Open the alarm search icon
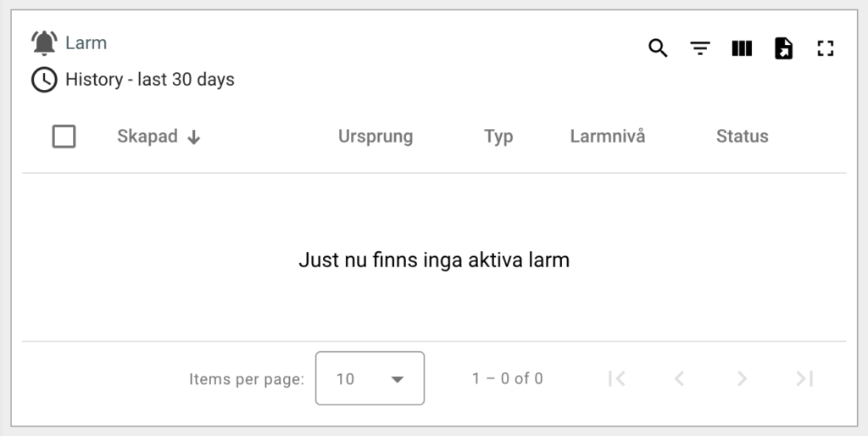Screen dimensions: 868x436 click(658, 48)
